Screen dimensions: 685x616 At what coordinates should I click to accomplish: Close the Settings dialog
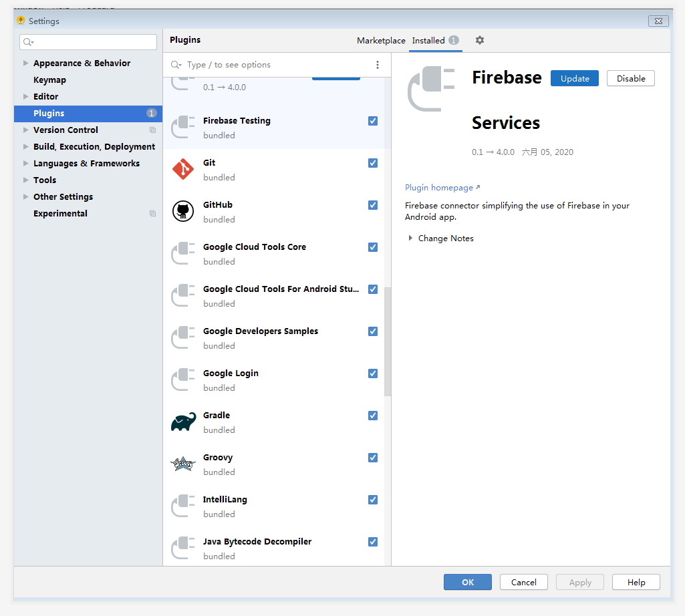(658, 21)
